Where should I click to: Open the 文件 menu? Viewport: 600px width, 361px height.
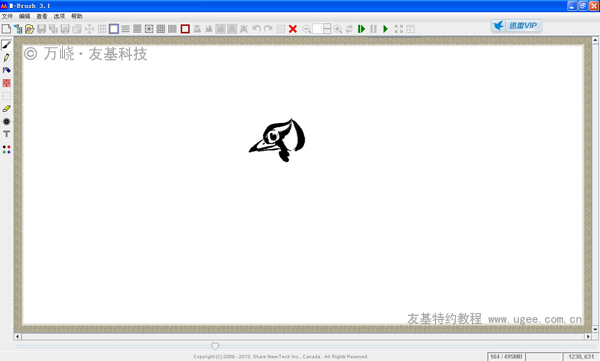click(7, 16)
